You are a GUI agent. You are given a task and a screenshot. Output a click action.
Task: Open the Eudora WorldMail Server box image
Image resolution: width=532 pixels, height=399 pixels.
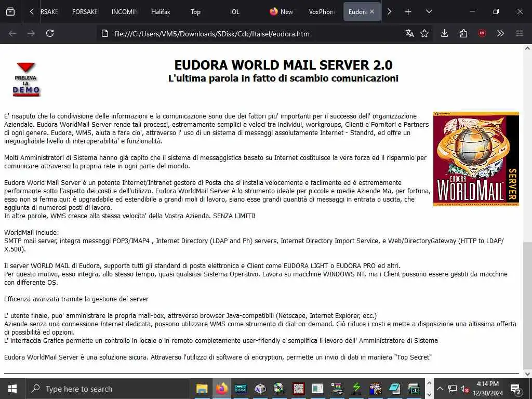point(476,159)
